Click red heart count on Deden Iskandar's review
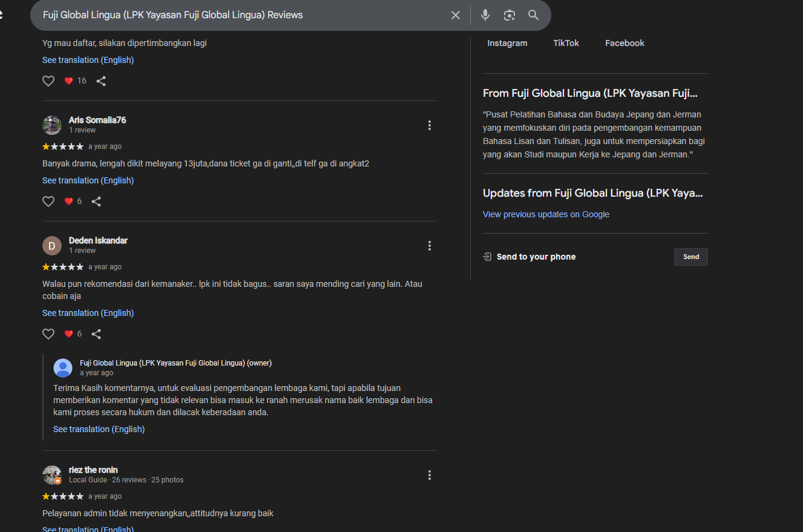 73,334
